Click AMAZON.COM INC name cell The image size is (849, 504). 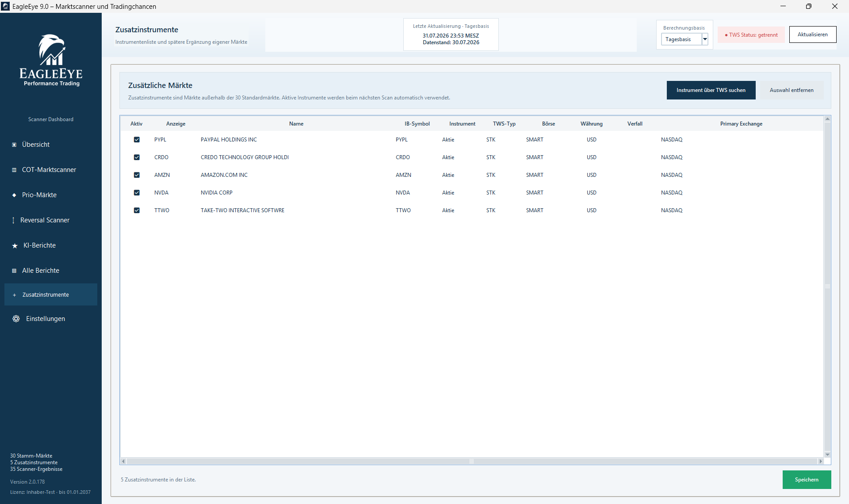pyautogui.click(x=224, y=175)
